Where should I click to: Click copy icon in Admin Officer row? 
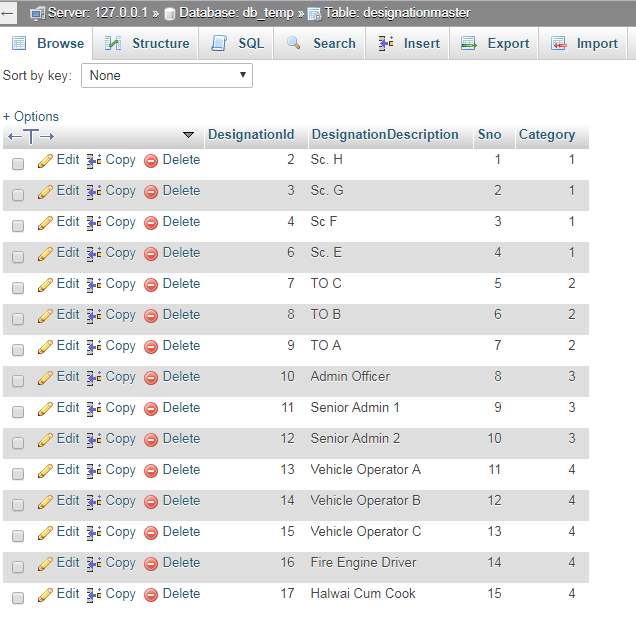(x=94, y=378)
